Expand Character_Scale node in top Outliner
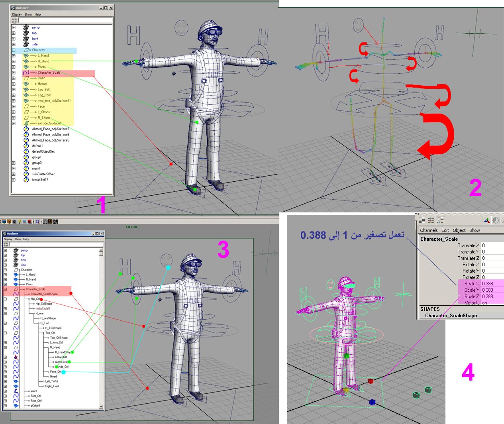This screenshot has width=504, height=424. (x=14, y=73)
